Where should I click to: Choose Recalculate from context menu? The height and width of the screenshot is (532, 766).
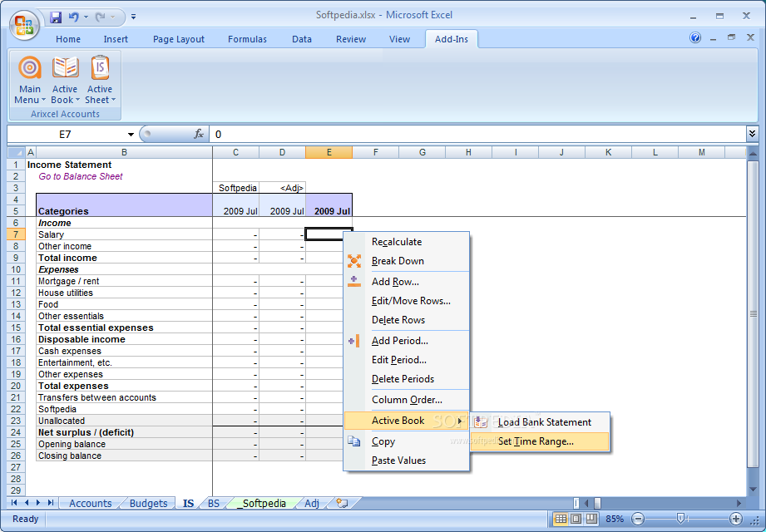tap(397, 242)
